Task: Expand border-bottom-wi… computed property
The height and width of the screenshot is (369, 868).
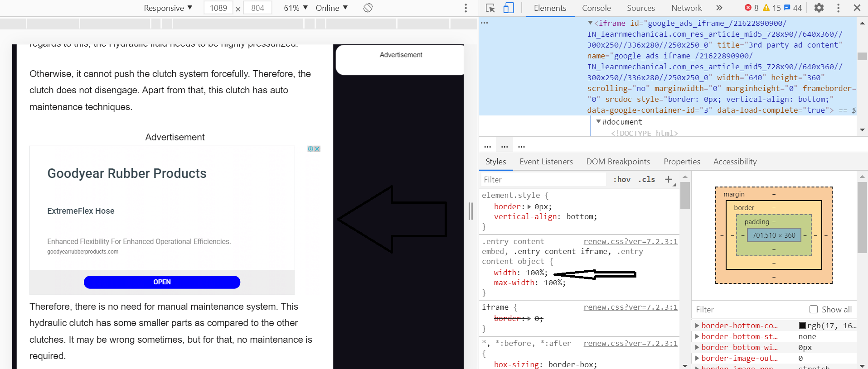Action: click(697, 347)
